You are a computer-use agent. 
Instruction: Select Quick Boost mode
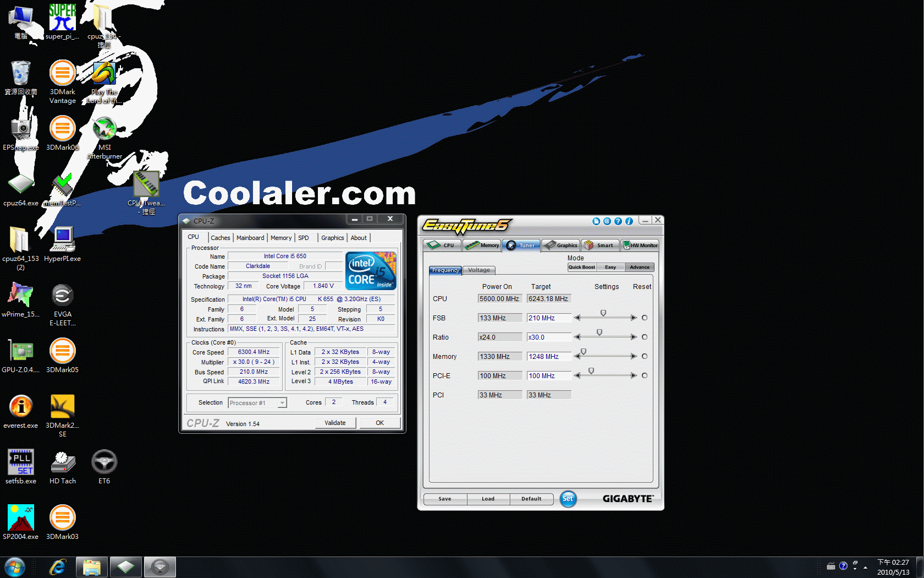pyautogui.click(x=582, y=268)
